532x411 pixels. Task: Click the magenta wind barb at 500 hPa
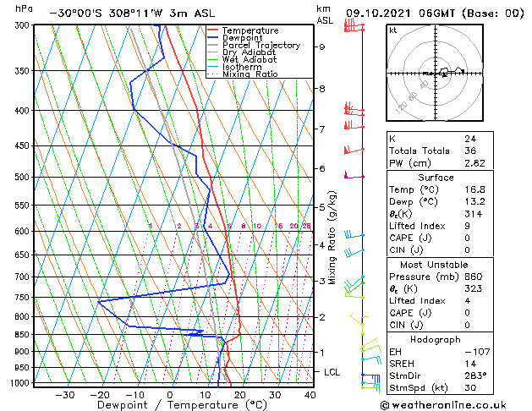tap(354, 175)
